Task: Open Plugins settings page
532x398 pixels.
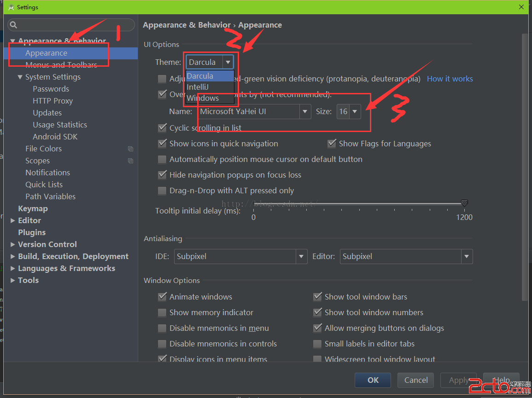Action: point(32,232)
